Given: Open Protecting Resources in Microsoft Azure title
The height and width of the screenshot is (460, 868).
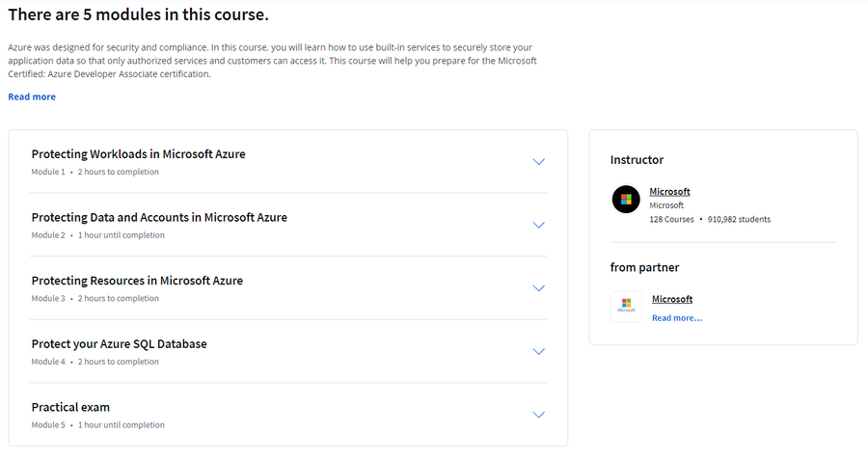Looking at the screenshot, I should point(137,281).
